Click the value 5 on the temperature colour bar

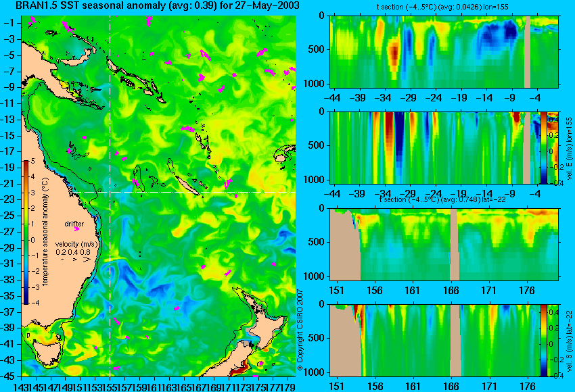[x=32, y=161]
